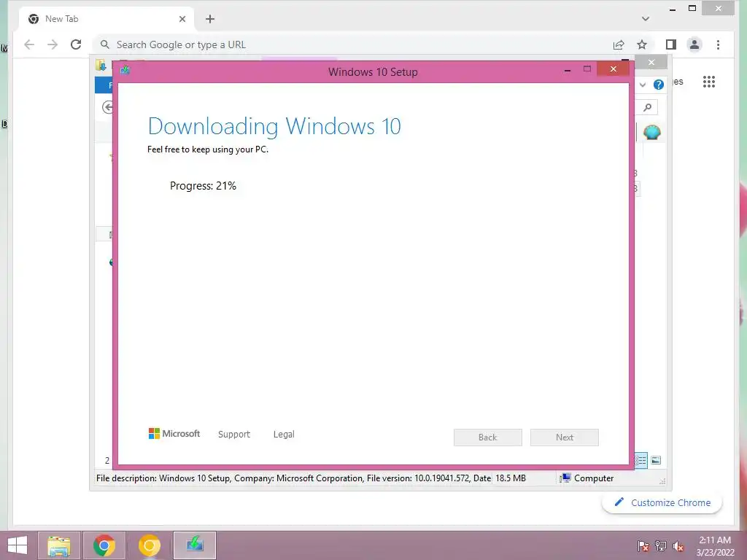Click the muted volume tray icon
The height and width of the screenshot is (560, 747).
click(x=678, y=546)
